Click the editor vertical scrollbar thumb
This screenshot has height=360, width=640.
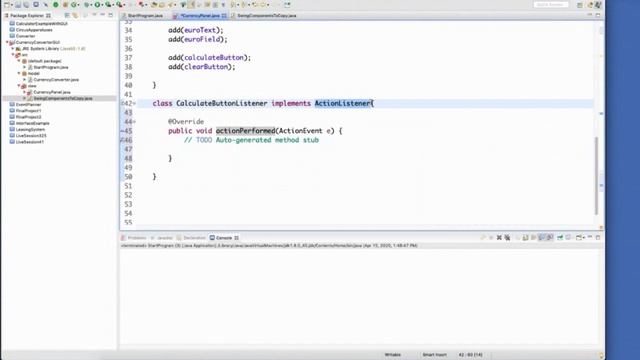pos(596,176)
